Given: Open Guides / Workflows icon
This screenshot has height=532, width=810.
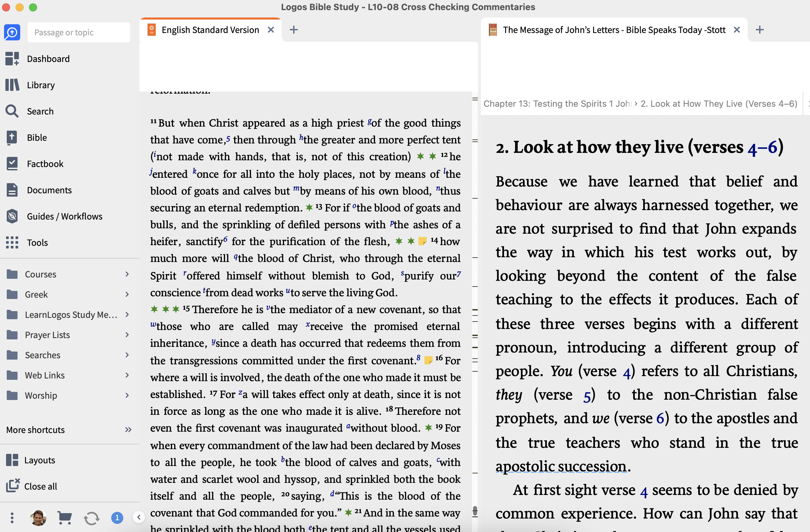Looking at the screenshot, I should click(12, 216).
